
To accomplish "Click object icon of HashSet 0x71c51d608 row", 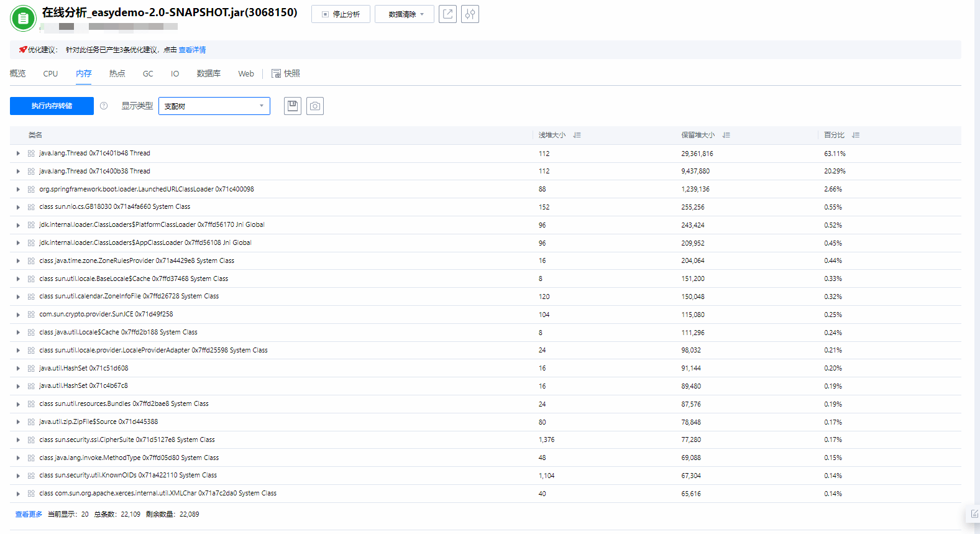I will [31, 368].
